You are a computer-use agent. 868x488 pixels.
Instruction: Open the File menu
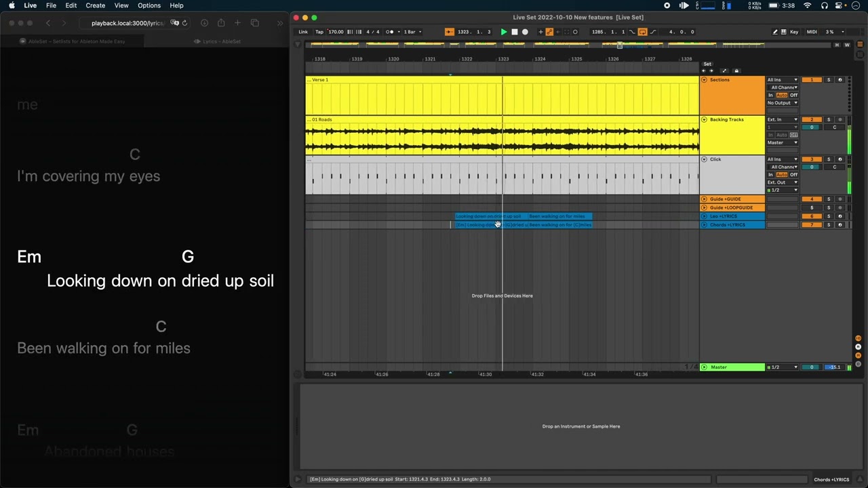[x=51, y=5]
